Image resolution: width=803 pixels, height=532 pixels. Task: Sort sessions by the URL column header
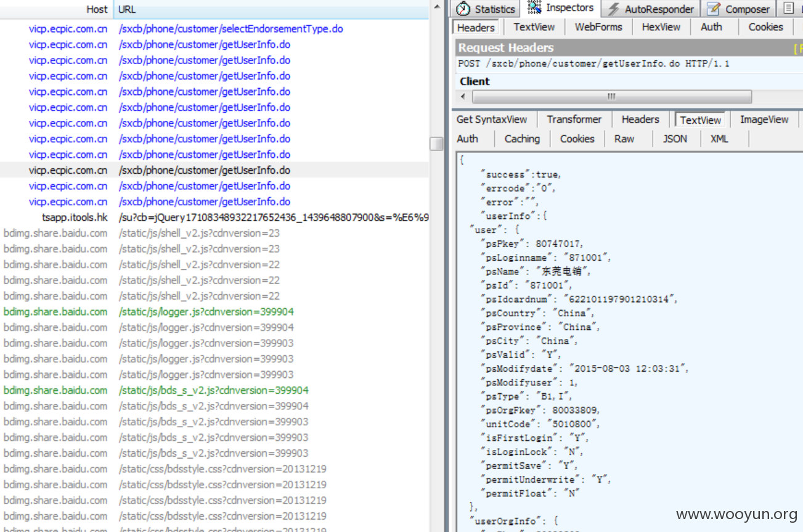[271, 9]
